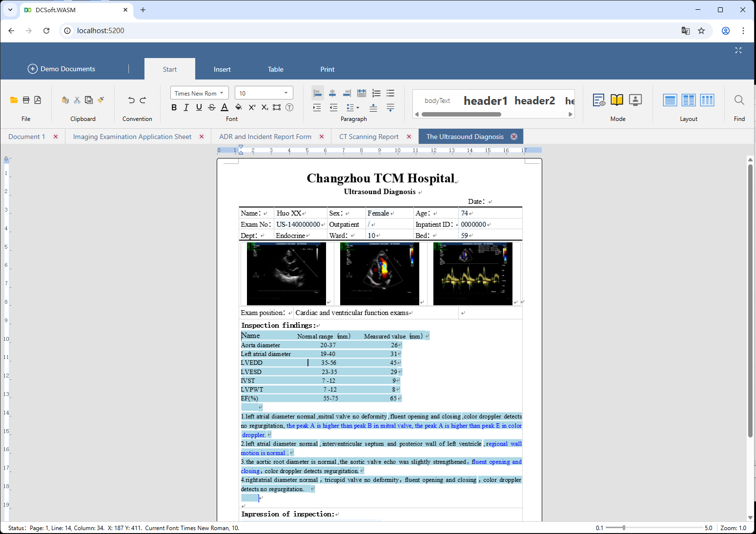Click the Undo arrow icon
This screenshot has width=756, height=534.
(x=131, y=100)
